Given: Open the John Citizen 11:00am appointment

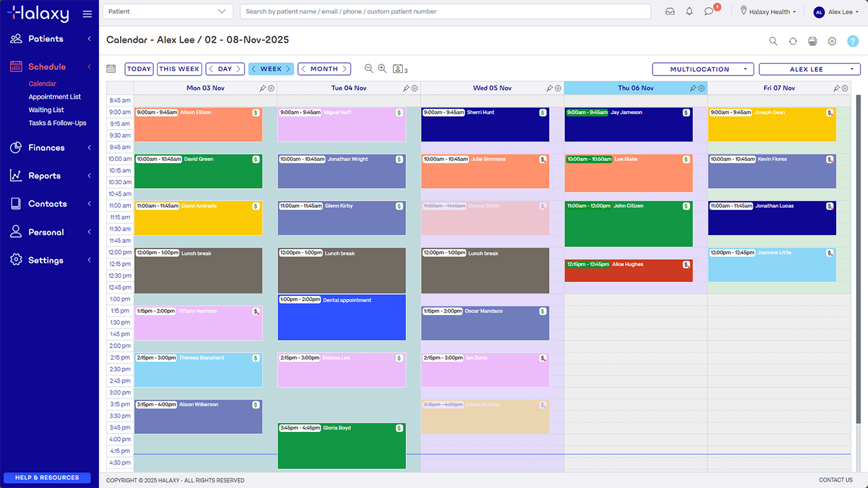Looking at the screenshot, I should (x=628, y=224).
